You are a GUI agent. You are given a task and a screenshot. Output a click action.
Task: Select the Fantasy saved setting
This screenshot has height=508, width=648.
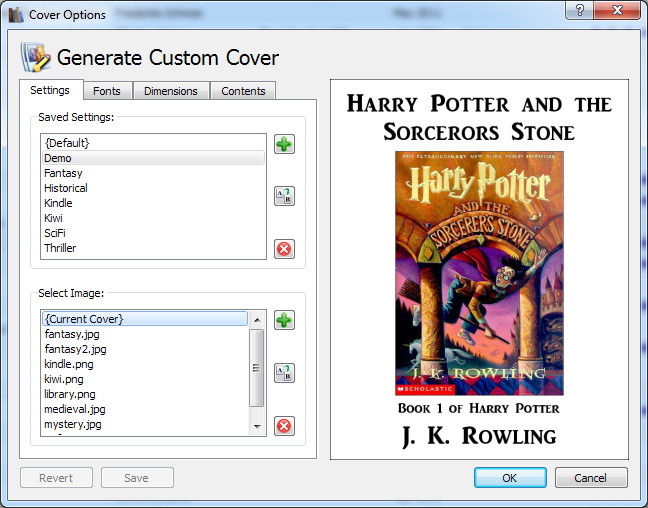coord(153,173)
